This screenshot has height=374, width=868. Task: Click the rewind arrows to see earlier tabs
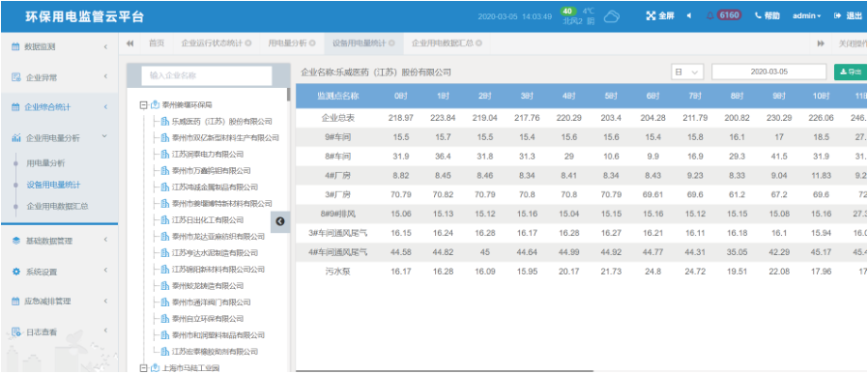point(130,43)
